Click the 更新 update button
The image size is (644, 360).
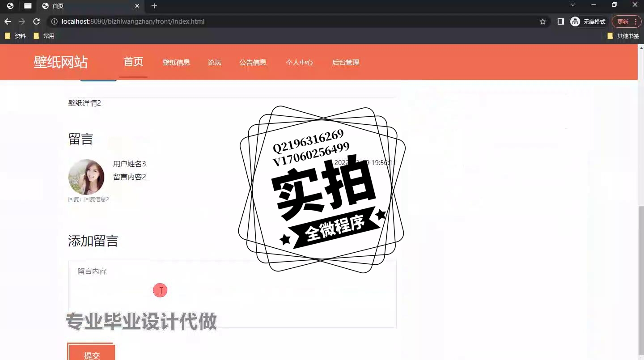(627, 21)
